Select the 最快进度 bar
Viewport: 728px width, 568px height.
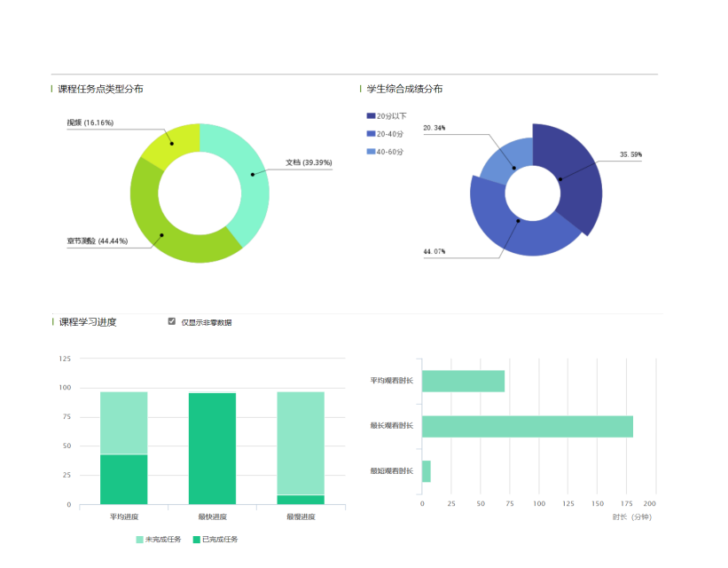point(212,448)
